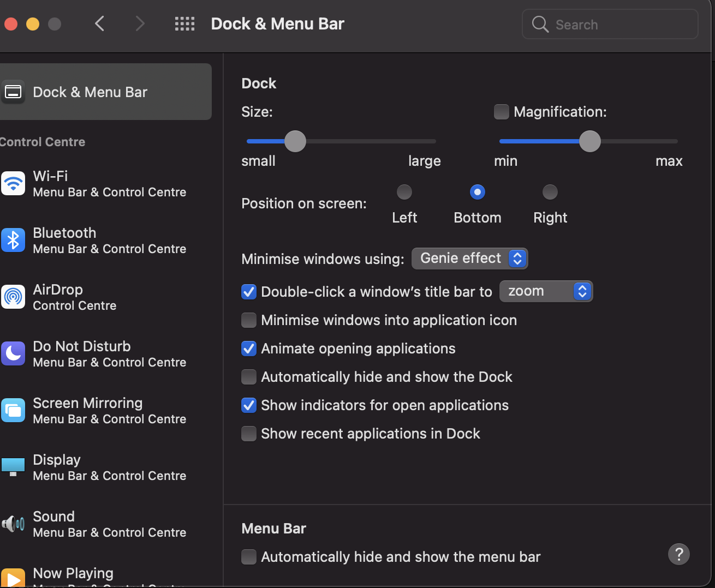Screen dimensions: 715x588
Task: Enable the Magnification checkbox
Action: coord(501,112)
